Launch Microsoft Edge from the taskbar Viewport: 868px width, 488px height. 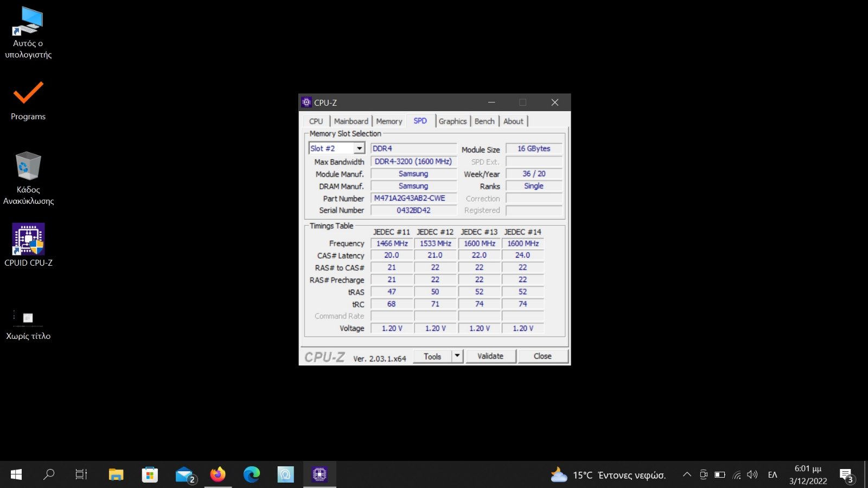pyautogui.click(x=252, y=474)
